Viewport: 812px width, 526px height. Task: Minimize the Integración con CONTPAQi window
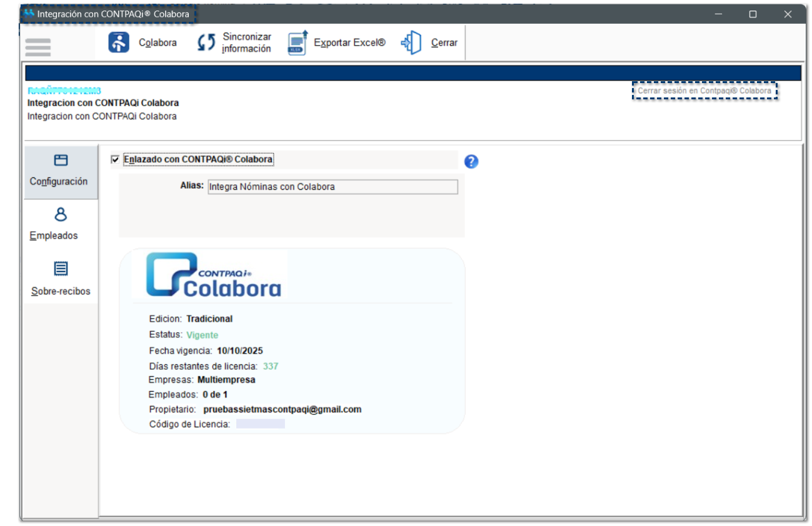click(719, 14)
